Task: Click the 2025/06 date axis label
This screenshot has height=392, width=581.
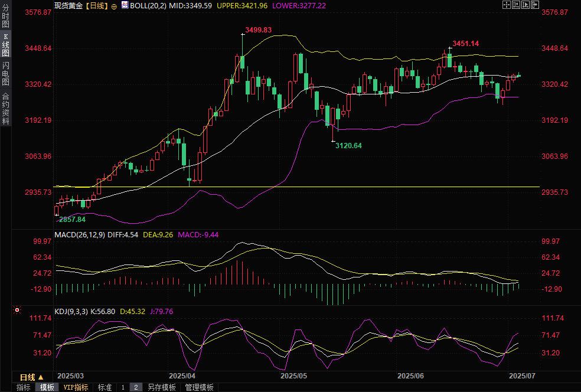Action: (410, 376)
